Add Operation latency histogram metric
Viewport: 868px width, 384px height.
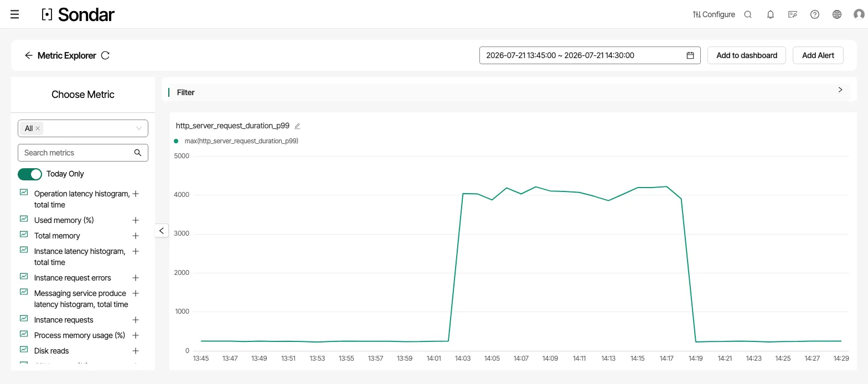coord(136,194)
